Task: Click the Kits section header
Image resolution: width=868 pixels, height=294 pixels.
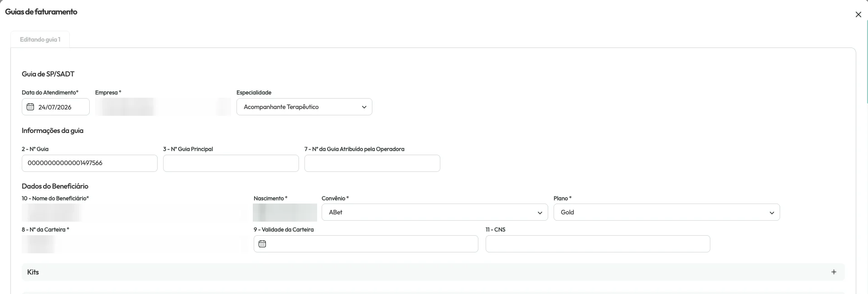Action: coord(433,272)
